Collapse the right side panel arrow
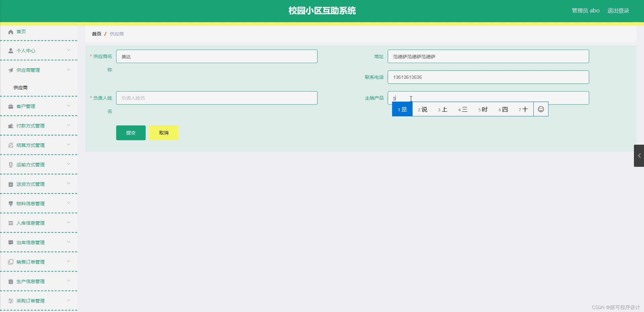 pyautogui.click(x=639, y=155)
